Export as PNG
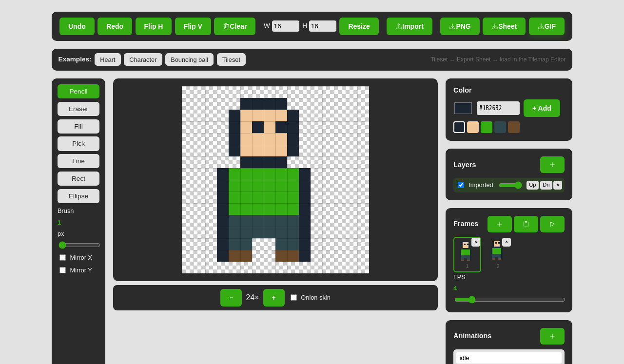The width and height of the screenshot is (624, 364). (460, 26)
